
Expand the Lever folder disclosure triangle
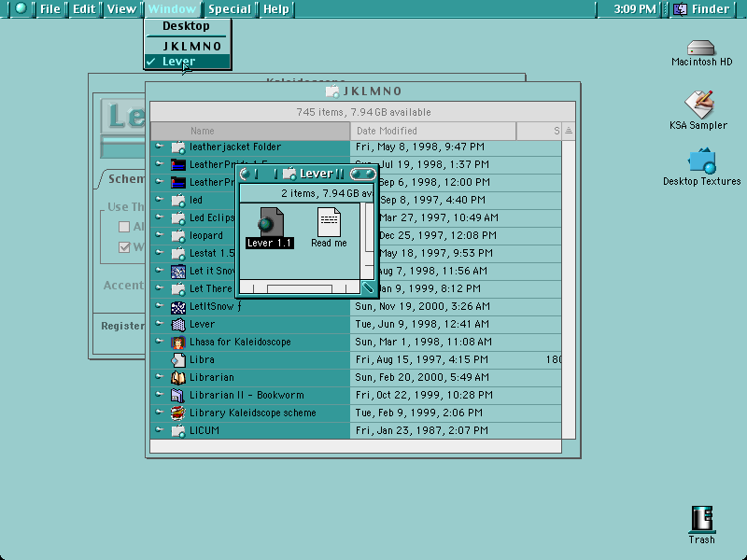[159, 323]
